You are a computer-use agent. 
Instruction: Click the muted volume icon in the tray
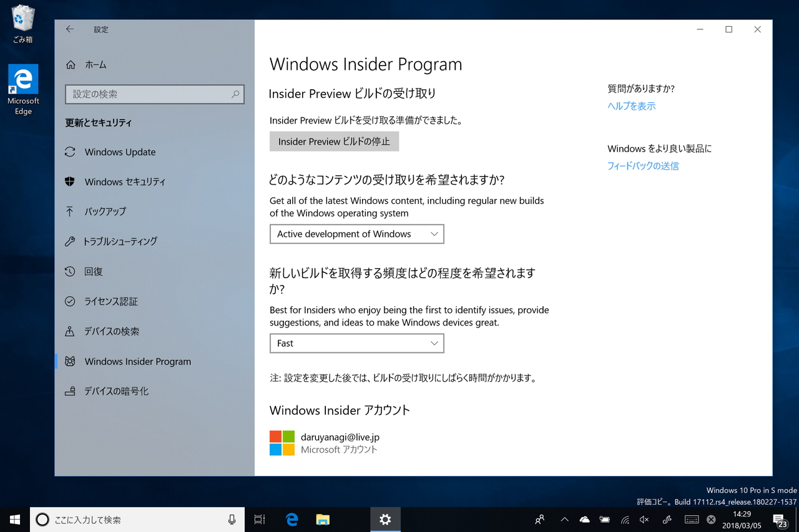pyautogui.click(x=644, y=519)
